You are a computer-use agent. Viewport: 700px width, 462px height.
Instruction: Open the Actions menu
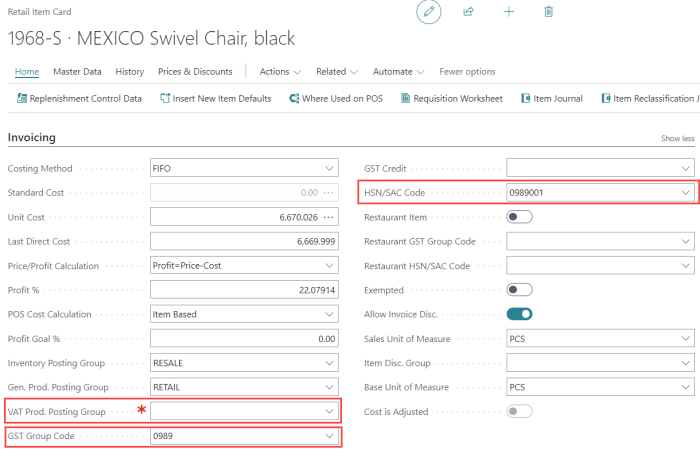(280, 72)
